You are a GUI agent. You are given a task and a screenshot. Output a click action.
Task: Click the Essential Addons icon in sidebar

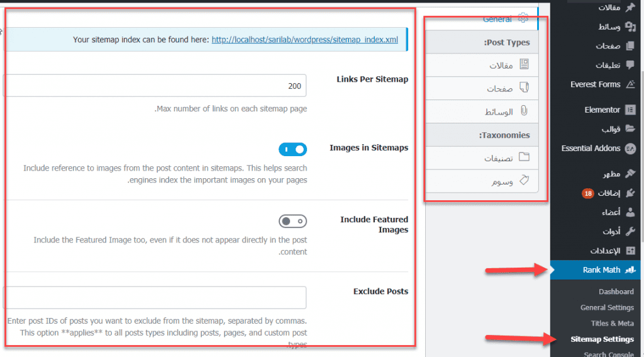tap(630, 149)
